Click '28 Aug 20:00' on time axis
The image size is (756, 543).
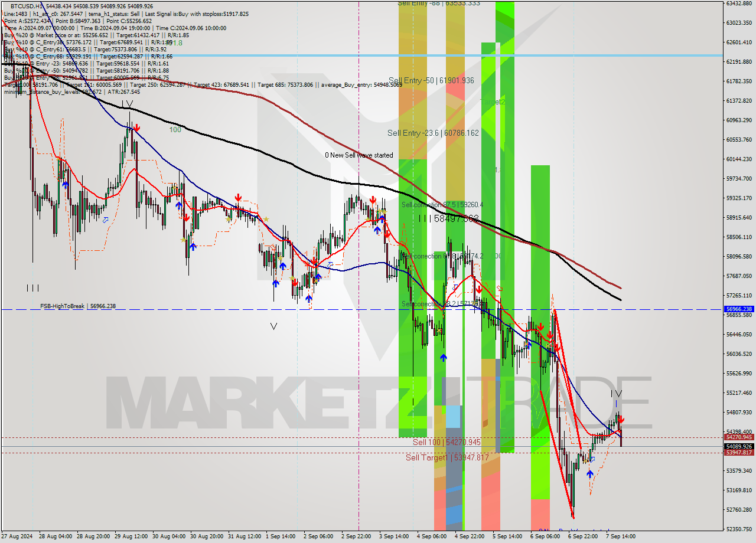93,537
